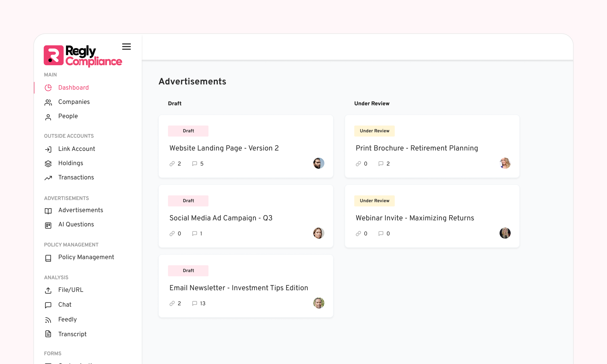Image resolution: width=607 pixels, height=364 pixels.
Task: Open Companies from the sidebar
Action: (x=74, y=102)
